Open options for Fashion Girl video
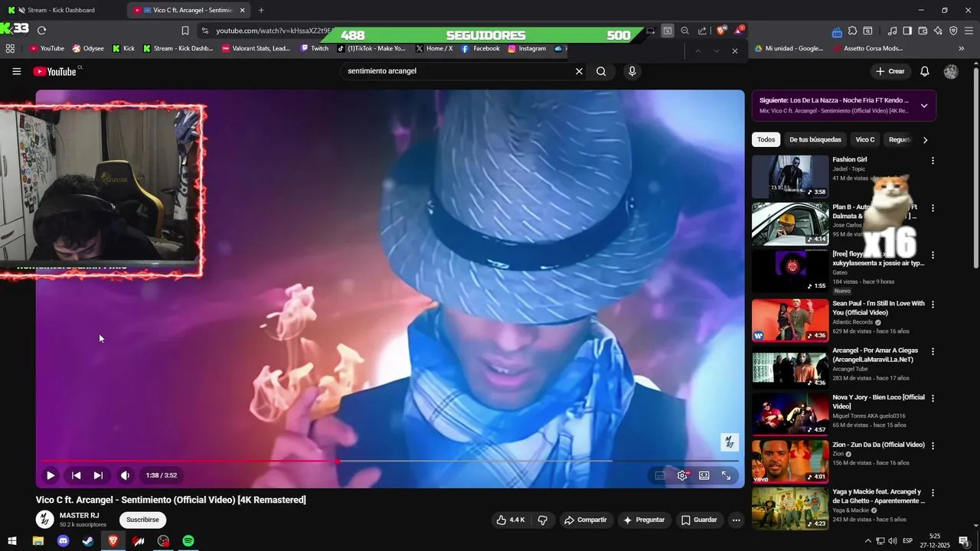This screenshot has height=551, width=980. (x=933, y=161)
